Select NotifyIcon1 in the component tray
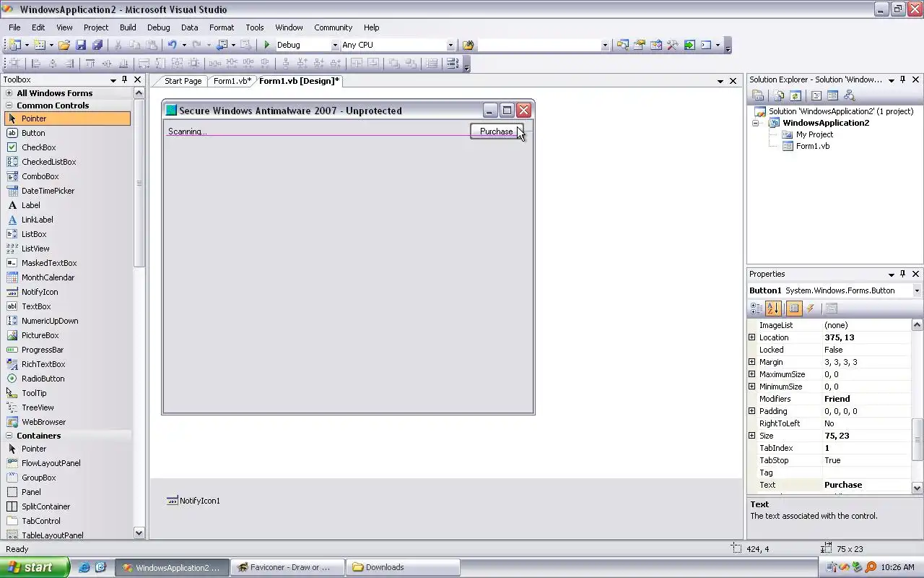The height and width of the screenshot is (578, 924). click(x=193, y=501)
